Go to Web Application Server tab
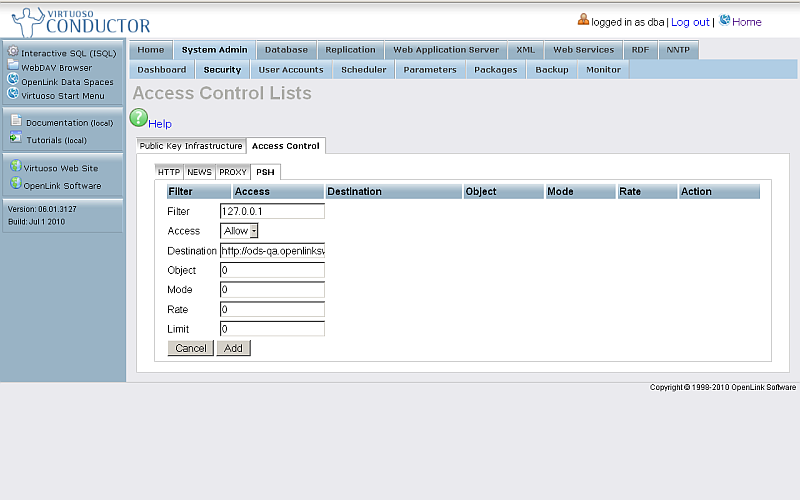Image resolution: width=800 pixels, height=500 pixels. pos(446,50)
